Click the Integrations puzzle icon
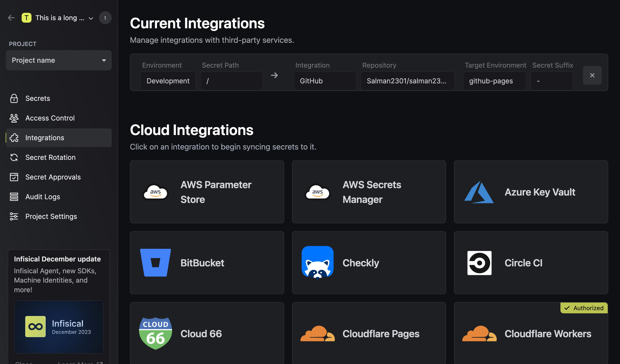This screenshot has width=620, height=364. pos(14,138)
